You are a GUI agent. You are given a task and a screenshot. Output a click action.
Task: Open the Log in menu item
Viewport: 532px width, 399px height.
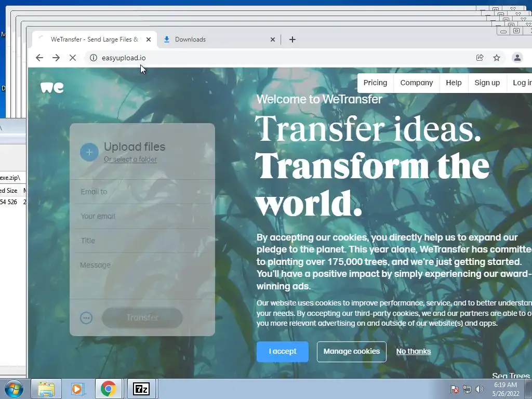(522, 83)
